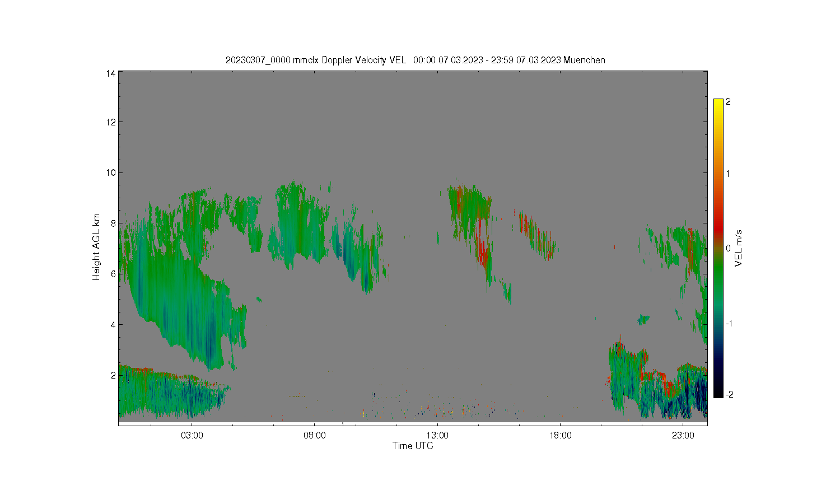
Task: Click the 14 km height tick label
Action: pyautogui.click(x=112, y=73)
